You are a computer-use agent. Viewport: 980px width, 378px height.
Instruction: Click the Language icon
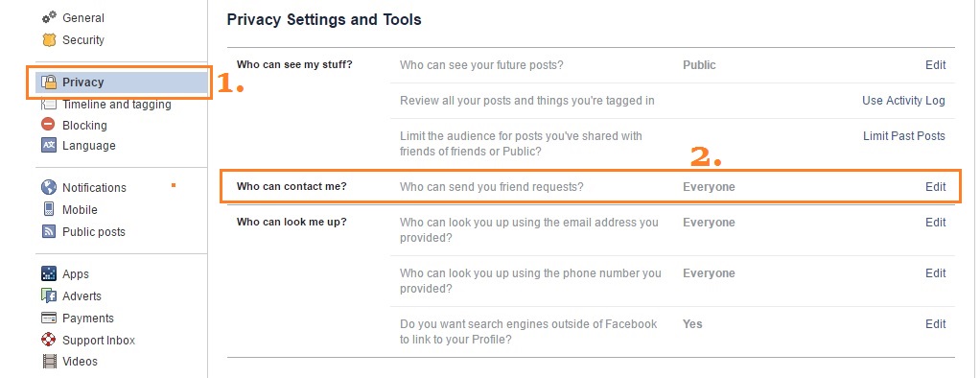tap(49, 145)
